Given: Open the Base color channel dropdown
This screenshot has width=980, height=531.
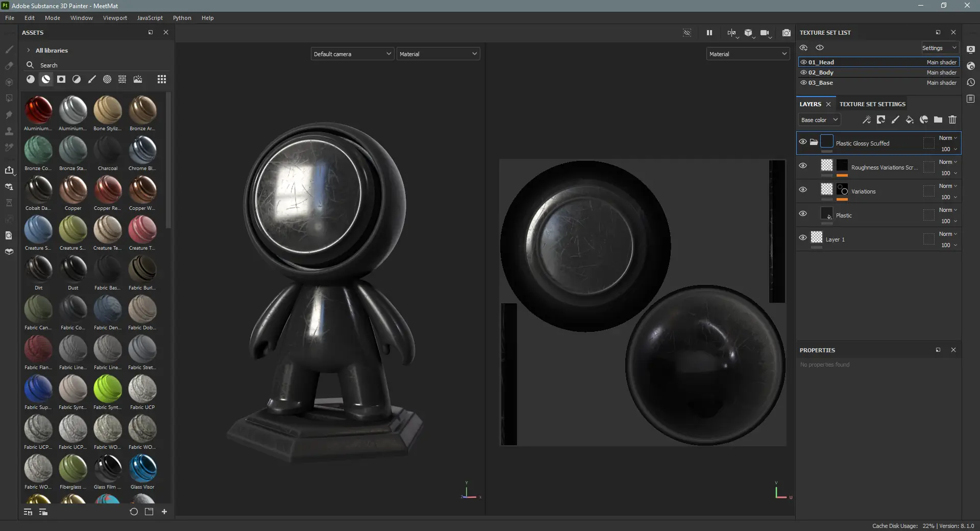Looking at the screenshot, I should pyautogui.click(x=819, y=120).
